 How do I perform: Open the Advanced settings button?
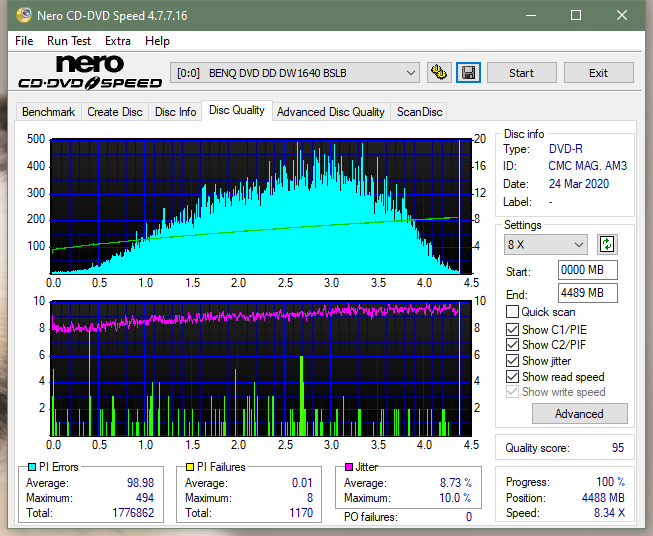[579, 414]
